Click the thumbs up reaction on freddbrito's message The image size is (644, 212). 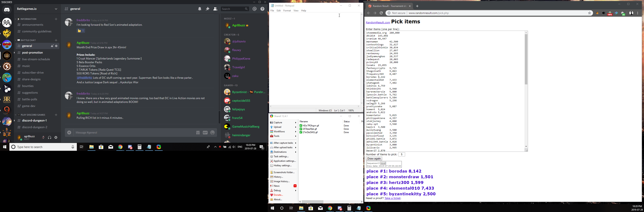click(x=81, y=31)
